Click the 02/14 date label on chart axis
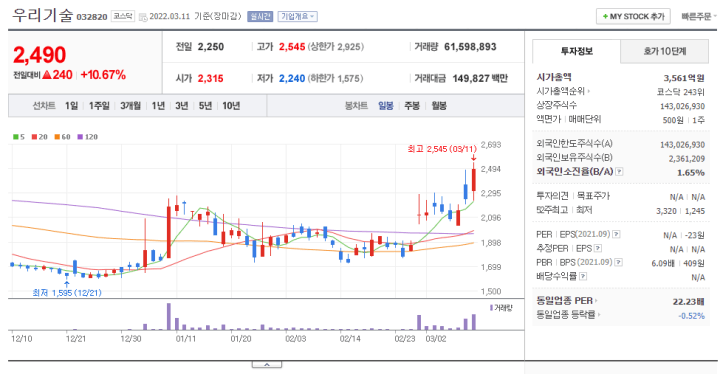Screen dimensions: 720x374 tap(350, 339)
